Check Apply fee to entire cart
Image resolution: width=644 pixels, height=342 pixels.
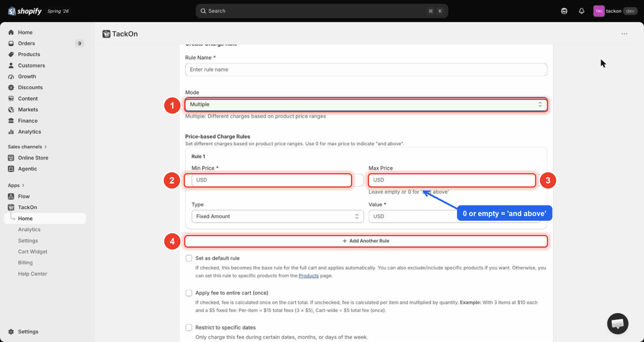click(x=189, y=293)
